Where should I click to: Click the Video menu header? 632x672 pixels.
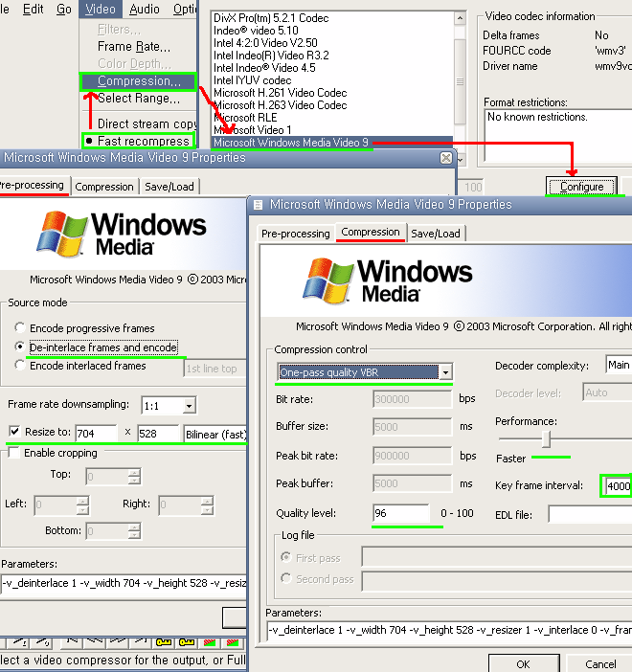click(101, 9)
